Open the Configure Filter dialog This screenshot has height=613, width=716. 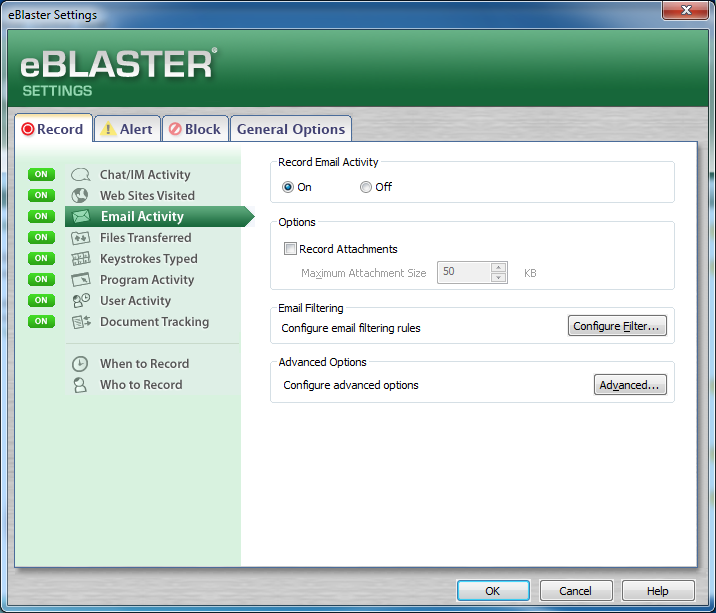[617, 326]
